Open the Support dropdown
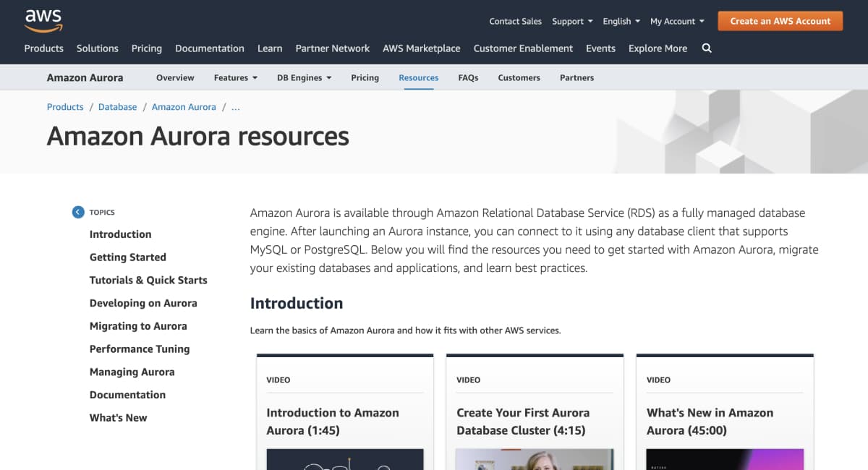The height and width of the screenshot is (470, 868). coord(572,21)
